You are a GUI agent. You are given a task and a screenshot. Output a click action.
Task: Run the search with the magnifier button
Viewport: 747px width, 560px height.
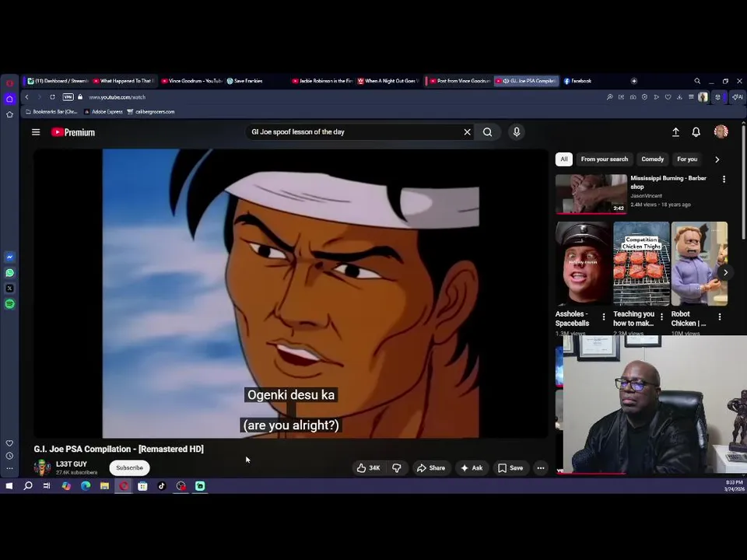click(487, 132)
